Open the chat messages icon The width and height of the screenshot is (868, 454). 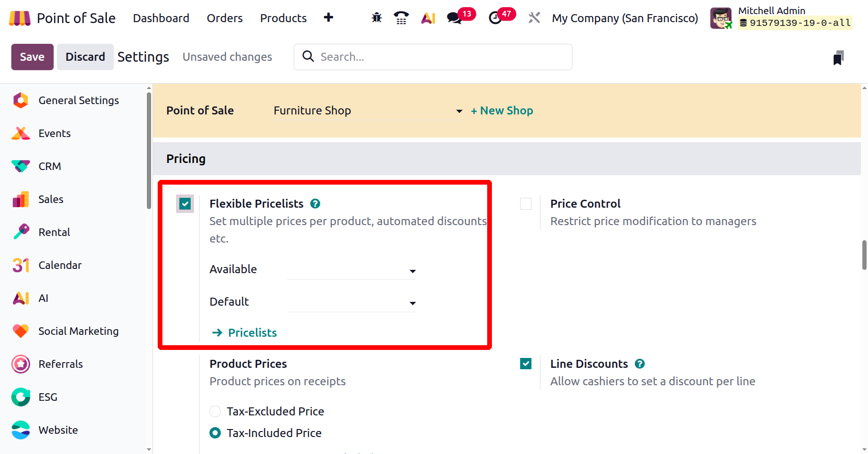(454, 18)
